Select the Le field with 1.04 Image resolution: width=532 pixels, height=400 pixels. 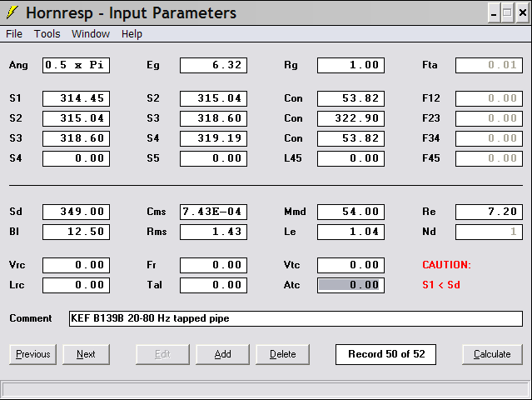coord(351,232)
